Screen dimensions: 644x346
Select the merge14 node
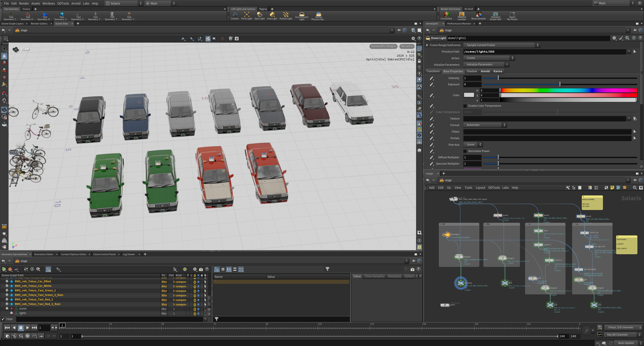(459, 257)
